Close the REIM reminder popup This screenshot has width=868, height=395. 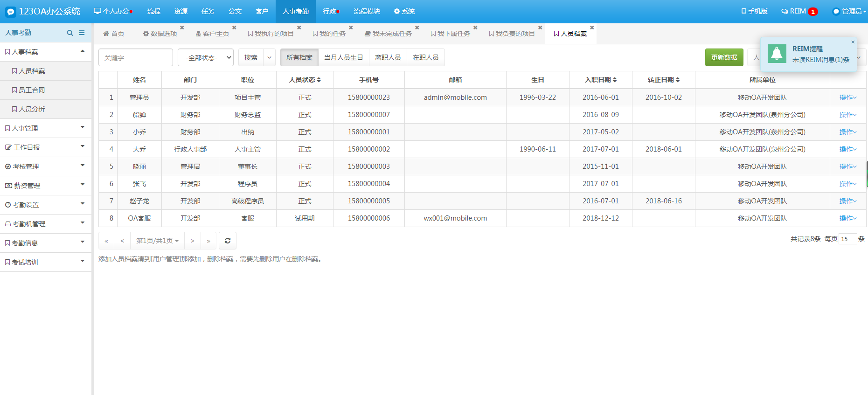pos(853,42)
